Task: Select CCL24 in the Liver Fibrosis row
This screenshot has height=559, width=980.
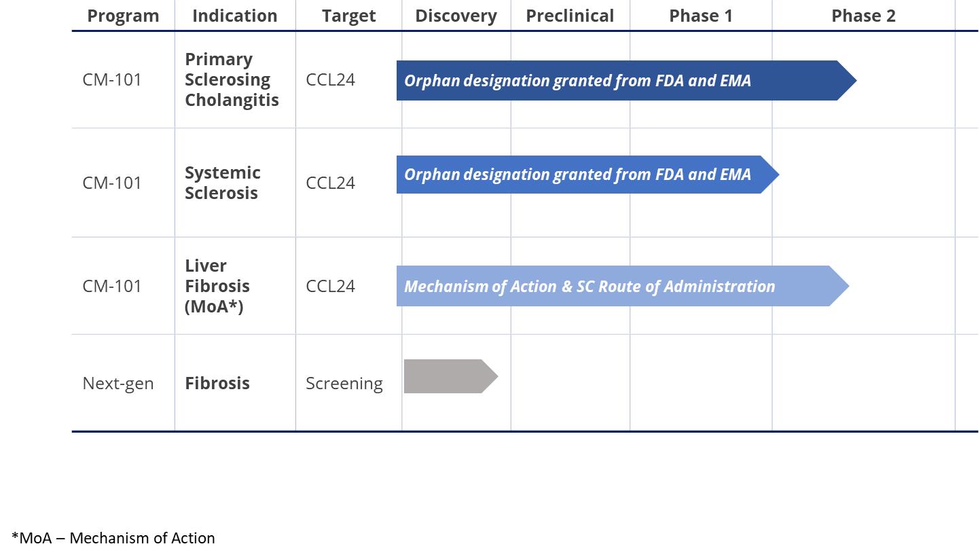Action: pos(330,286)
